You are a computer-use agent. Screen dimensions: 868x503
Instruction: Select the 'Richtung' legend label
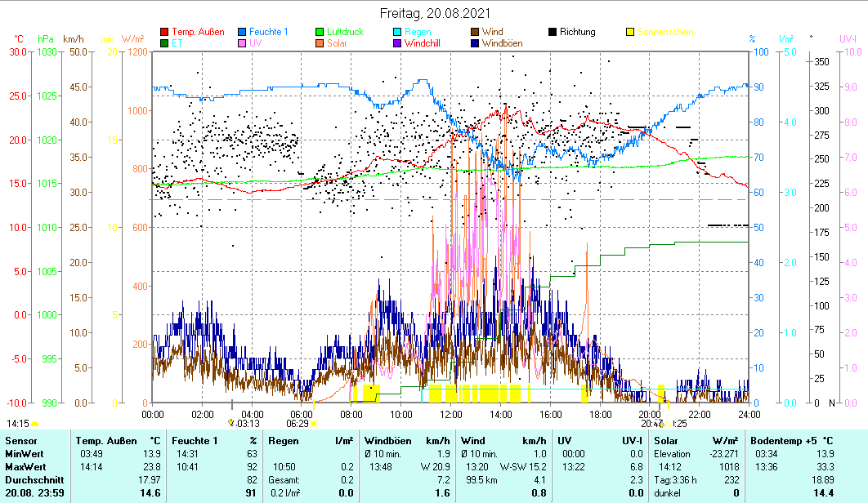point(577,32)
